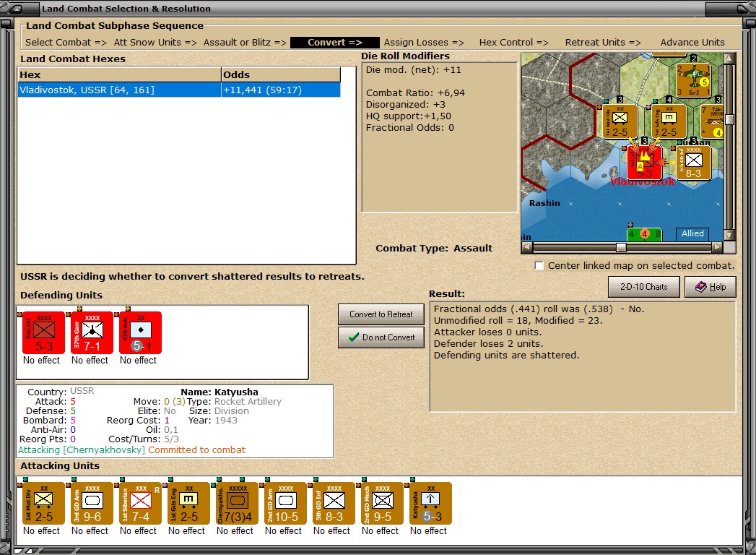Enable Center linked map on selected combat
Viewport: 756px width, 555px height.
pos(538,265)
